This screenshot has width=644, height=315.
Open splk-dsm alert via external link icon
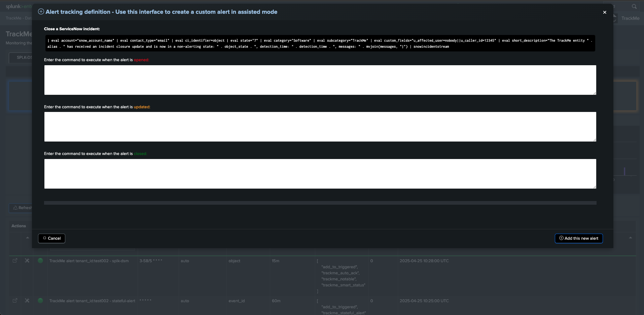pyautogui.click(x=15, y=261)
